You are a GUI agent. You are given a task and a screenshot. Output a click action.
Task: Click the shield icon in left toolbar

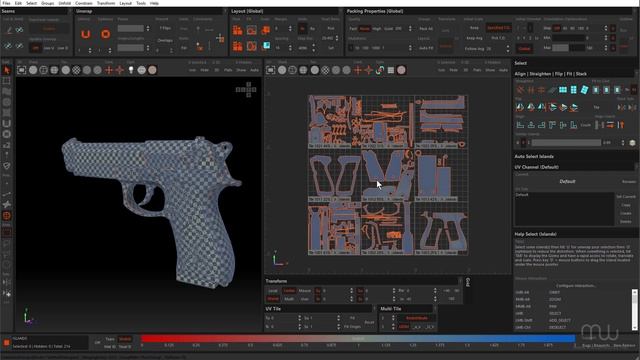[x=7, y=166]
